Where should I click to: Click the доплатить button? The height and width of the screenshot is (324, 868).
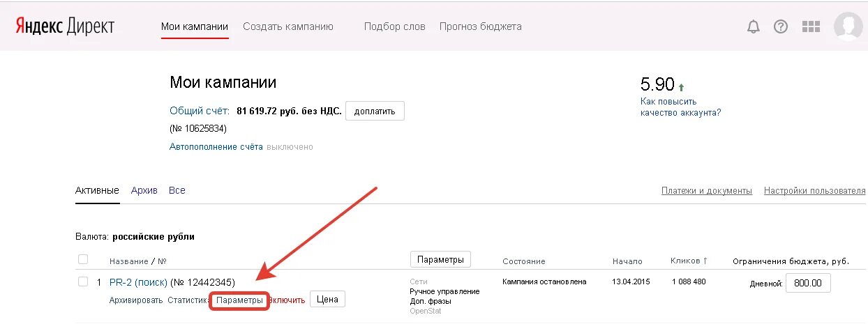click(375, 111)
